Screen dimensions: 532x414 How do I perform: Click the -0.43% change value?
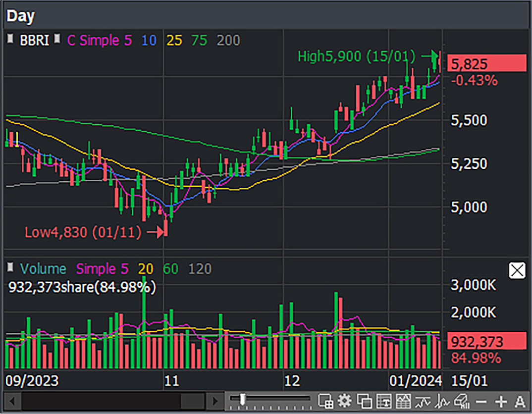474,81
